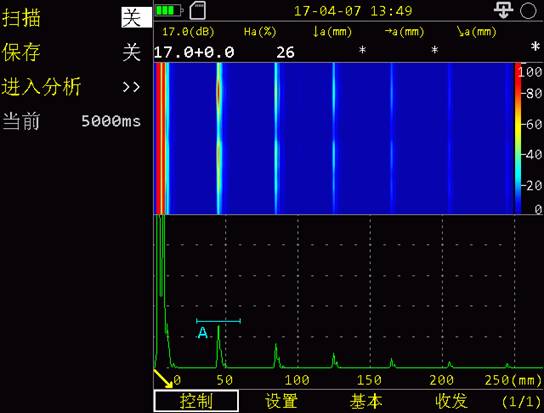
Task: Click the asterisk at far right of readouts
Action: (536, 47)
